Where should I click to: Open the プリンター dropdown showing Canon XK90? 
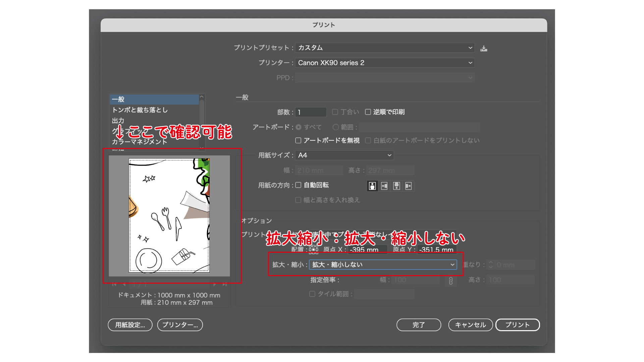coord(384,63)
